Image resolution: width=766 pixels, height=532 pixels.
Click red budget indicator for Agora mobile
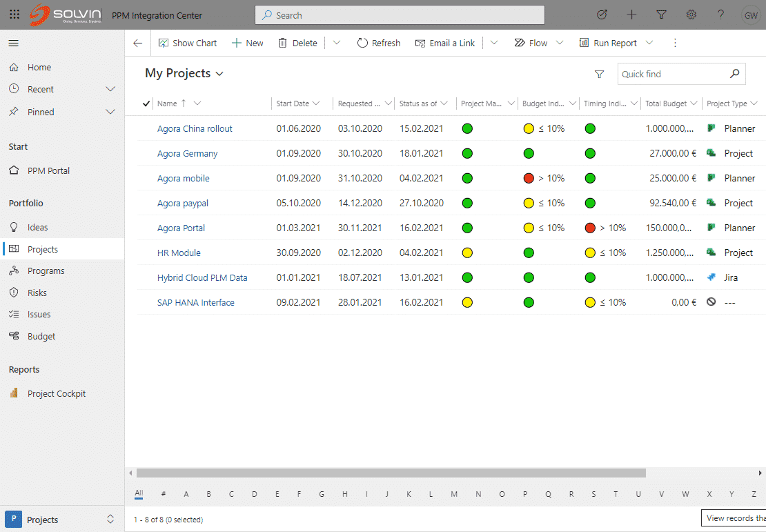(529, 178)
